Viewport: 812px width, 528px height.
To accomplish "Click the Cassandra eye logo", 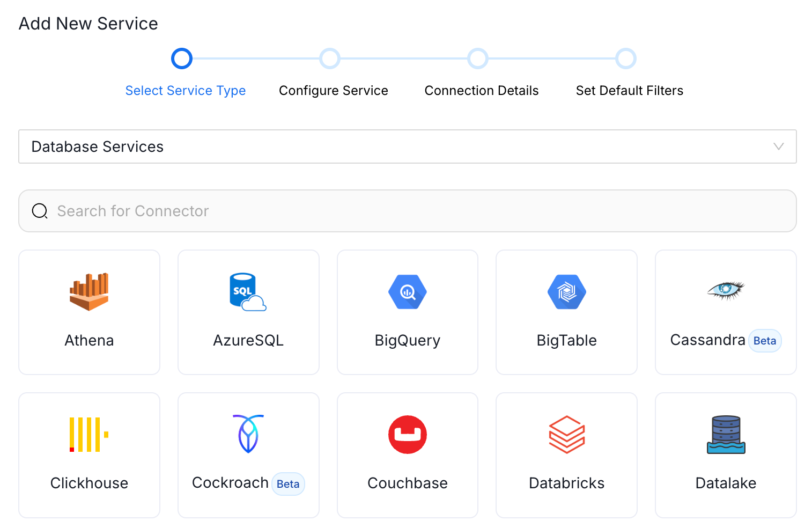I will pos(726,290).
